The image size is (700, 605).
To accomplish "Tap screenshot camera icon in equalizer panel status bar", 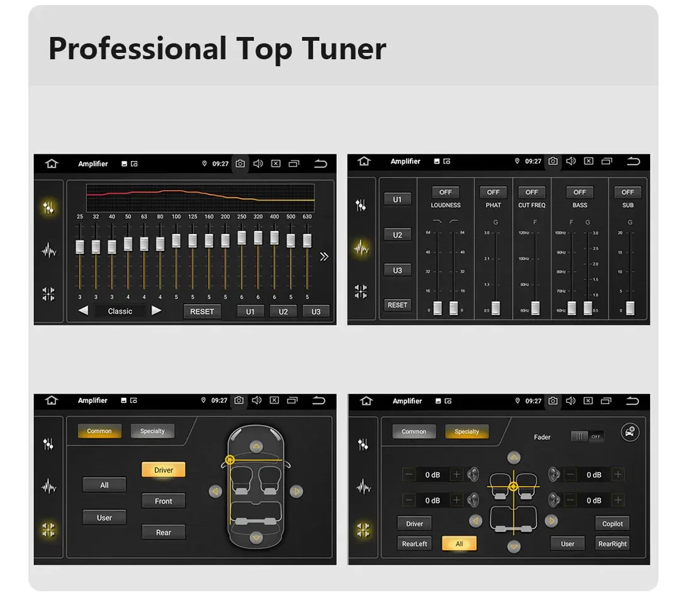I will (x=240, y=164).
